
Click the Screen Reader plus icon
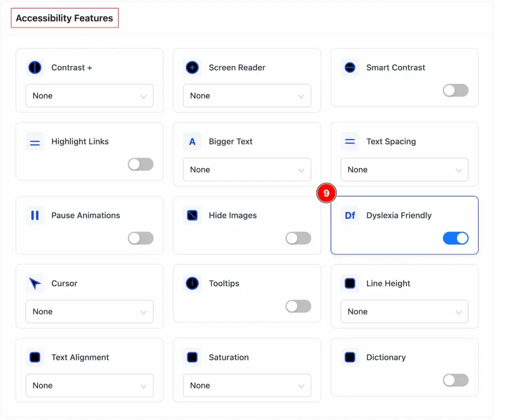(x=192, y=68)
